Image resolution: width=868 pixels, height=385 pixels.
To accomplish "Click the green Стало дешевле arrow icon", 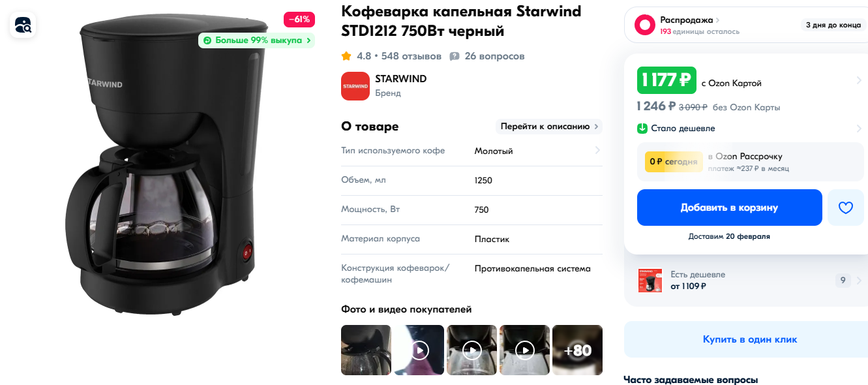I will (x=642, y=129).
